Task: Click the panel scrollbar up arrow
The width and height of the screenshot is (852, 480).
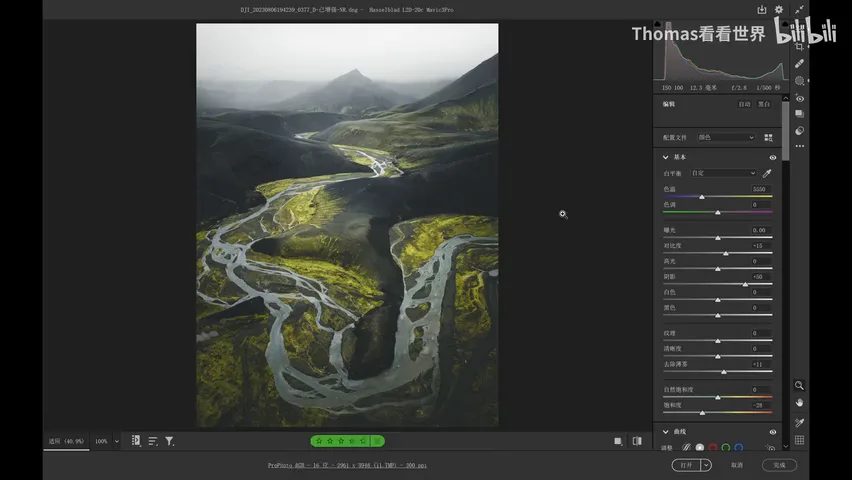Action: (x=785, y=98)
